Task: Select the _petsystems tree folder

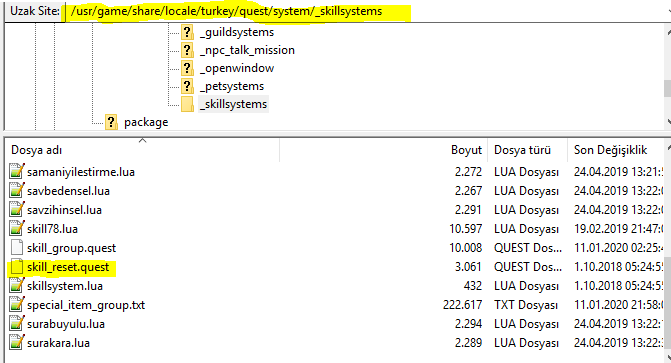Action: (x=232, y=86)
